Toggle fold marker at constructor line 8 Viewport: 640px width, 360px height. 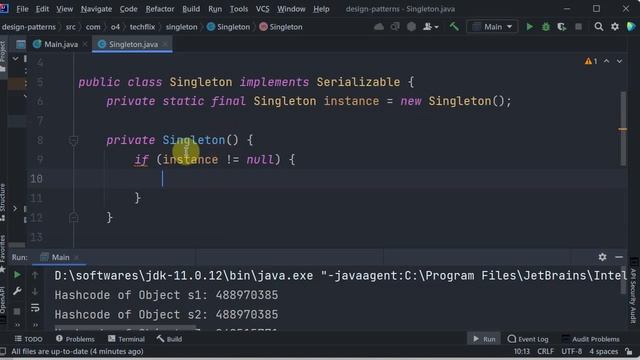tap(73, 140)
